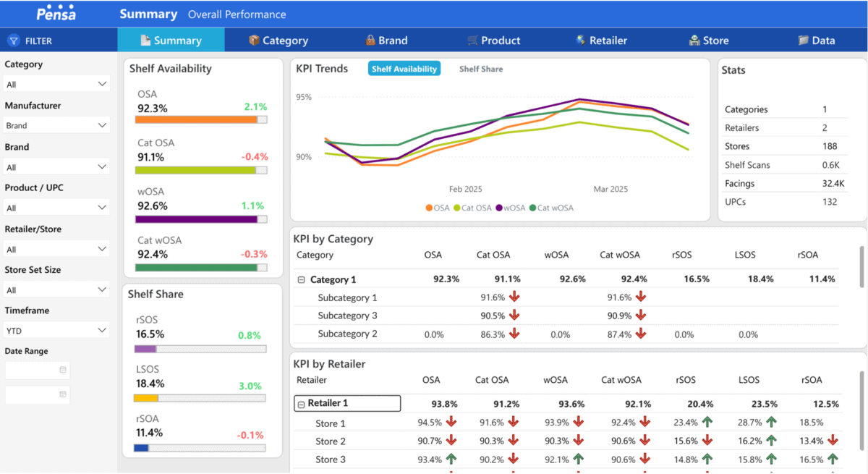Click the FILTER panel header
The image size is (868, 474).
click(59, 41)
